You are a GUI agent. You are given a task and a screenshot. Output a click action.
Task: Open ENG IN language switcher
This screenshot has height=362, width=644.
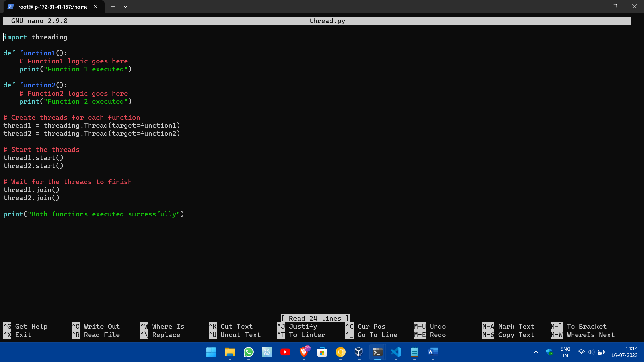point(565,352)
